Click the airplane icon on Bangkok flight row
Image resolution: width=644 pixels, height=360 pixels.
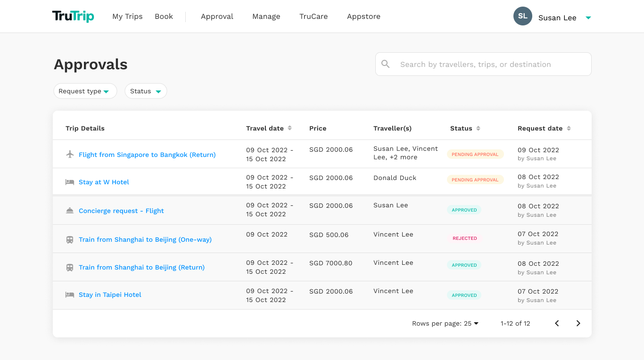70,155
